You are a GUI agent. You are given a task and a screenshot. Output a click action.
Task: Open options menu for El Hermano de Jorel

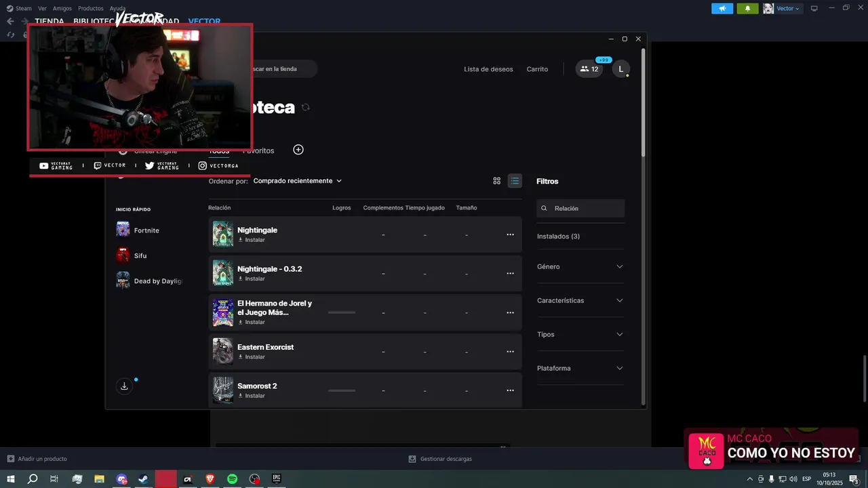tap(510, 312)
